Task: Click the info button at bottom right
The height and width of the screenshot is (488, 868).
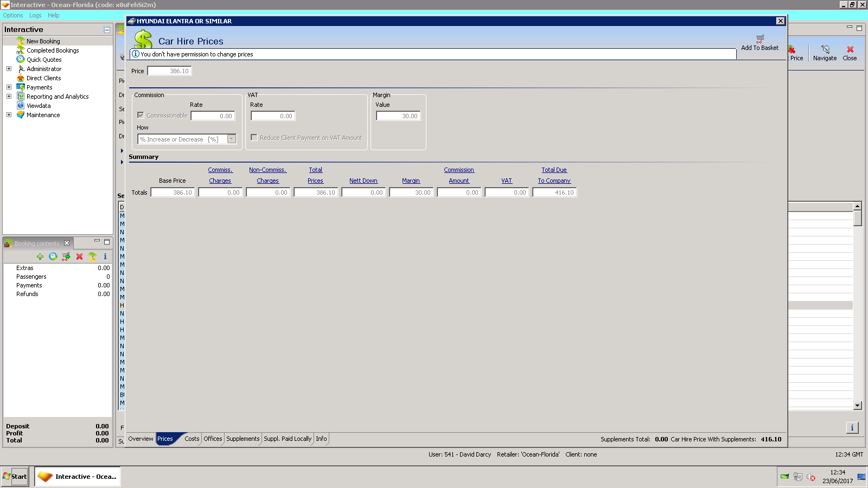Action: (x=852, y=428)
